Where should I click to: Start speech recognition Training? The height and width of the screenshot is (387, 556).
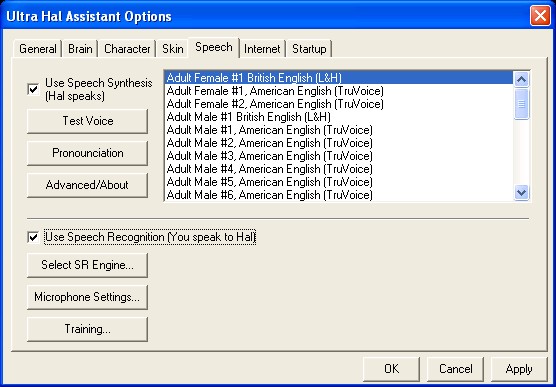(x=88, y=329)
